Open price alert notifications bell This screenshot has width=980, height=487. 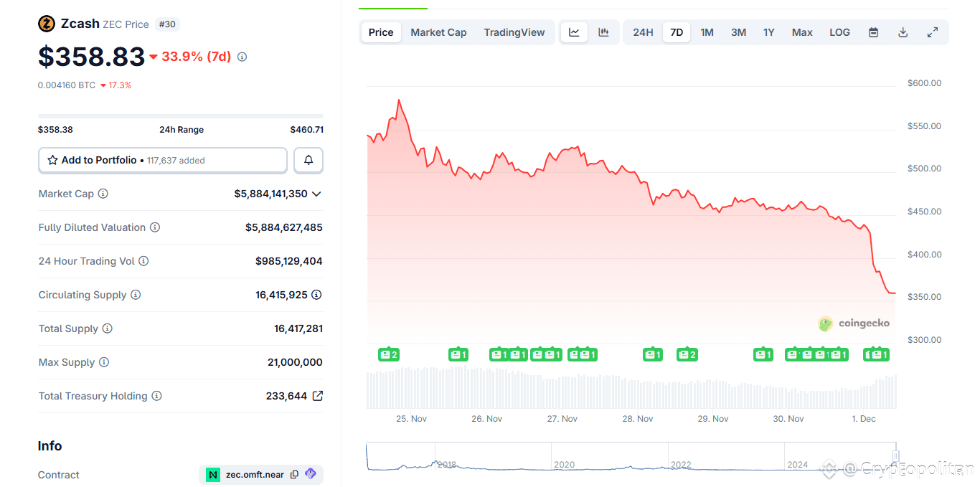click(x=308, y=160)
